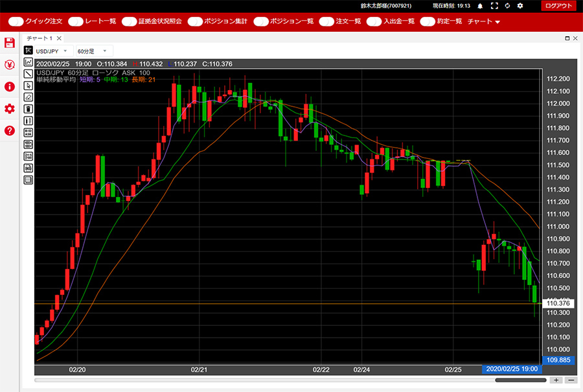The height and width of the screenshot is (392, 583).
Task: Click the trash can delete-all icon
Action: tap(29, 109)
